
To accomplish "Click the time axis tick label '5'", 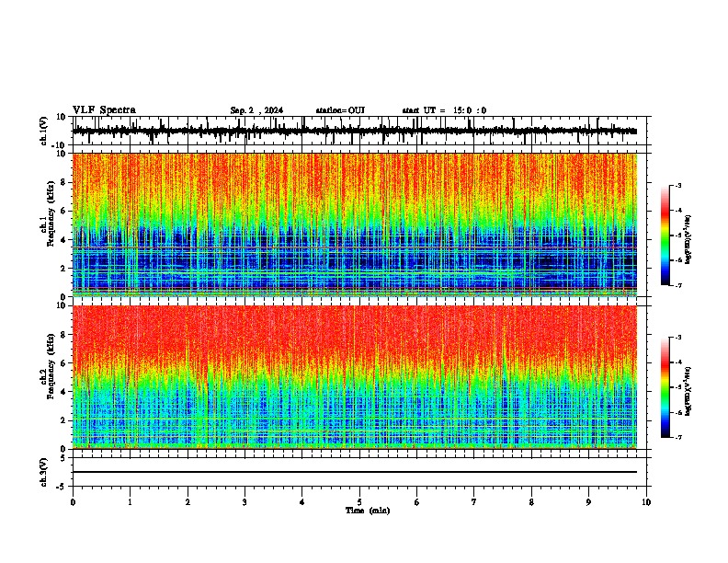I will 359,502.
